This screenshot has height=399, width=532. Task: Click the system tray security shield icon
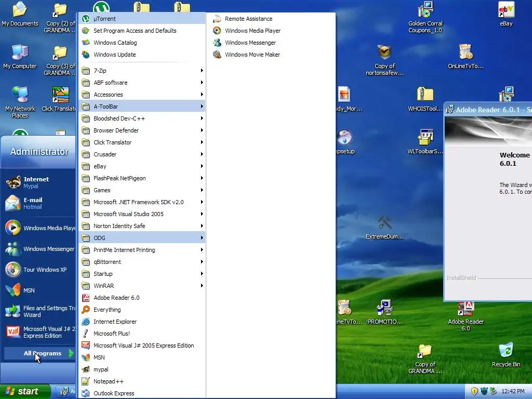pos(474,391)
